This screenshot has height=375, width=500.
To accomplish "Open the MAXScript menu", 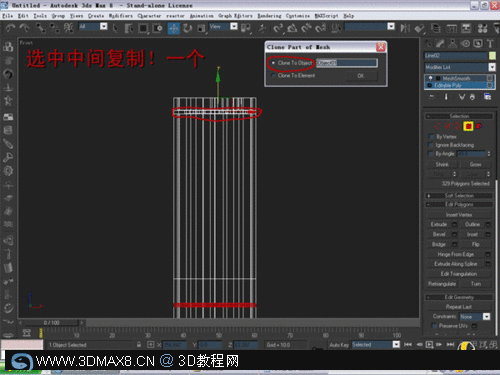I will click(326, 16).
